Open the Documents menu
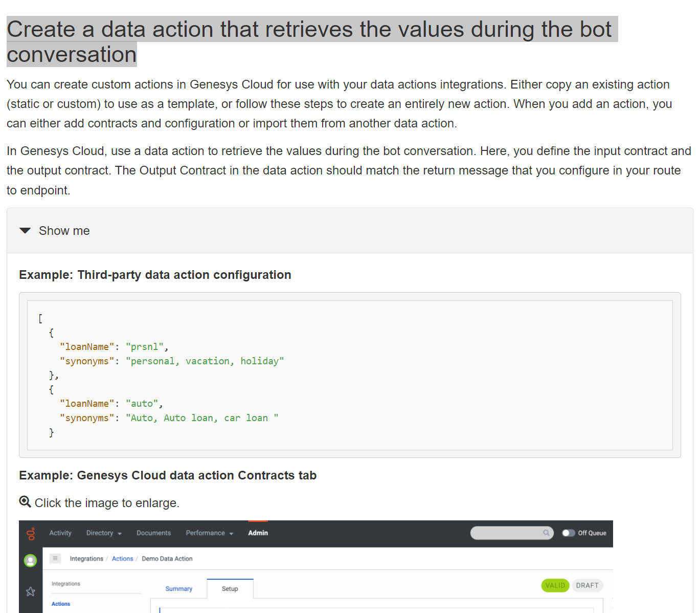 click(x=153, y=533)
